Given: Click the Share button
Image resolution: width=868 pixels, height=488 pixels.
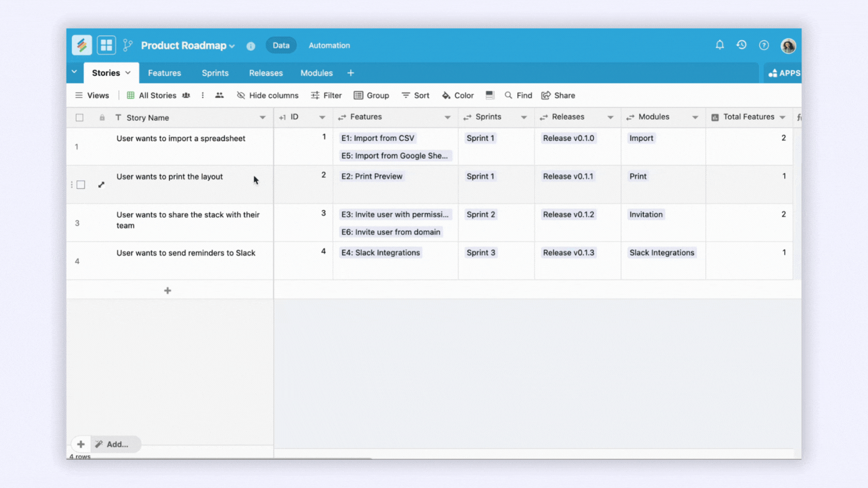Looking at the screenshot, I should [558, 95].
